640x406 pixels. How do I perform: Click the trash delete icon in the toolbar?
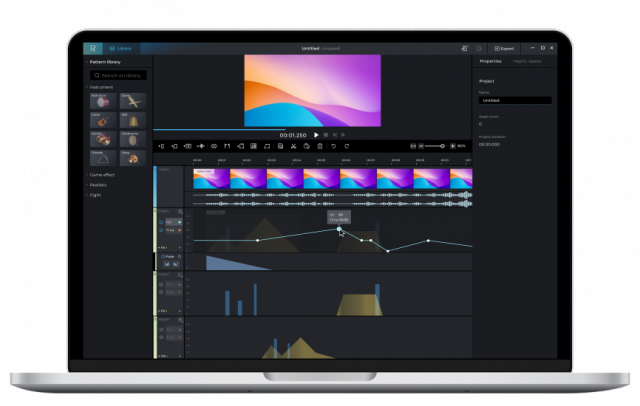[x=320, y=146]
